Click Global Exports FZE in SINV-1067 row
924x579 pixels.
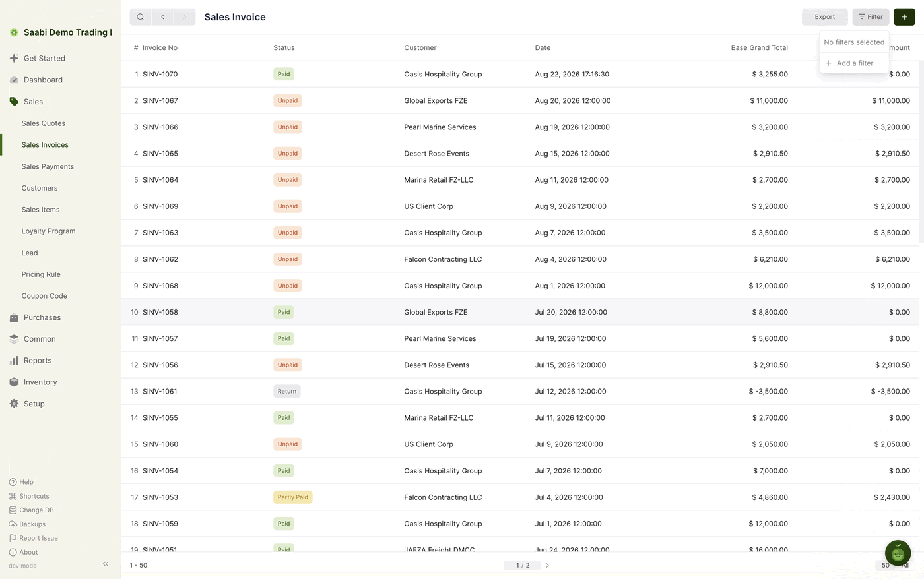436,101
